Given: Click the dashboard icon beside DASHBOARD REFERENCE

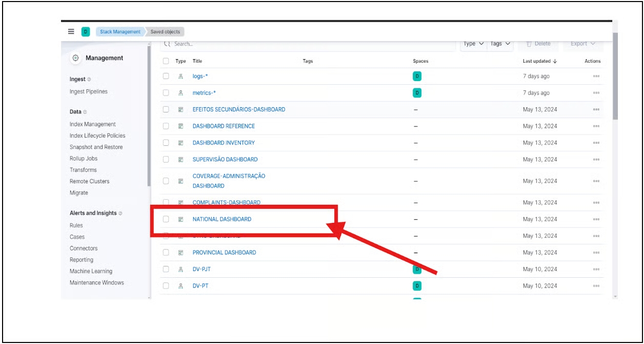Looking at the screenshot, I should pos(180,126).
